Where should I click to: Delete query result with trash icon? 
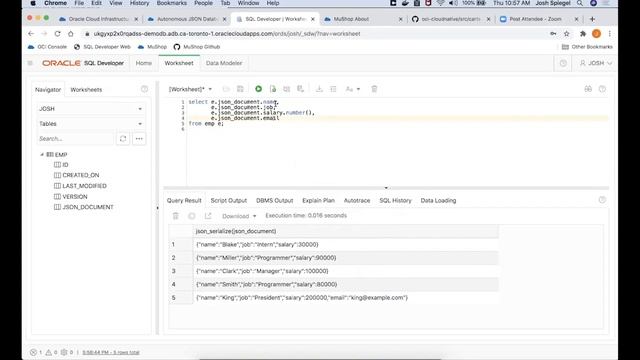click(176, 216)
